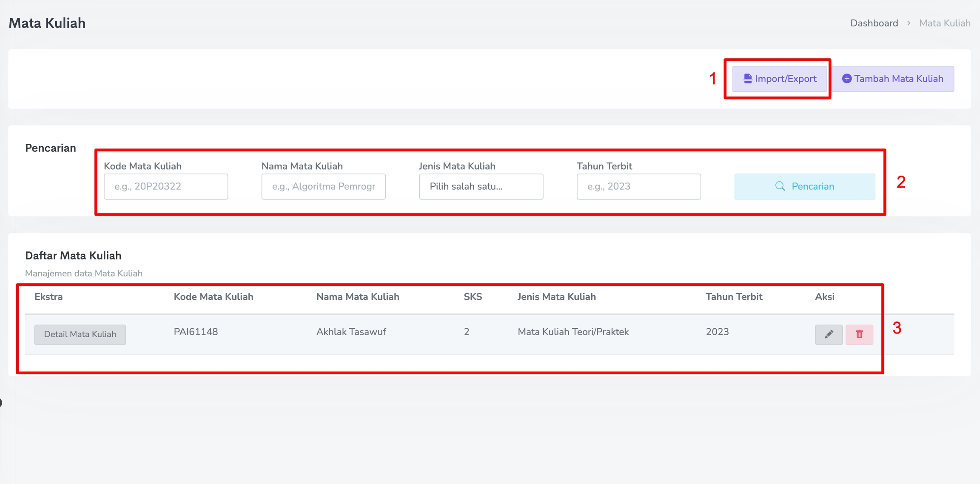The width and height of the screenshot is (980, 484).
Task: Click the Mata Kuliah breadcrumb item
Action: [944, 23]
